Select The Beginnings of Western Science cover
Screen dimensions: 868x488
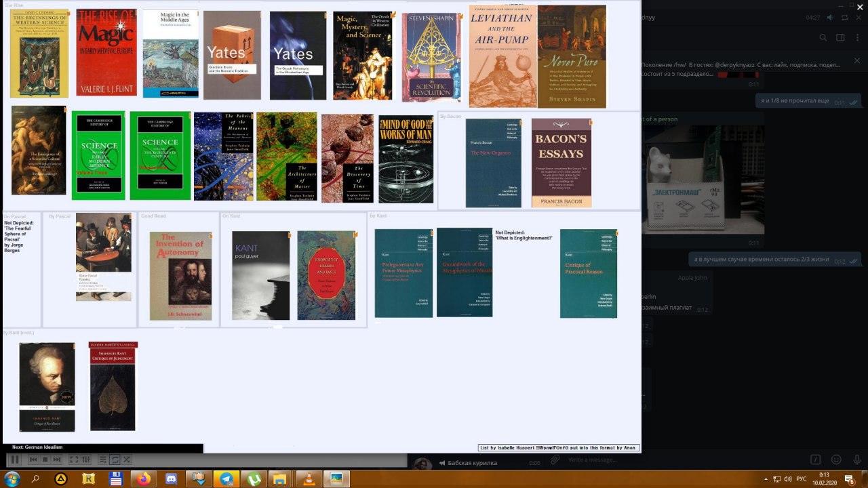click(x=39, y=54)
